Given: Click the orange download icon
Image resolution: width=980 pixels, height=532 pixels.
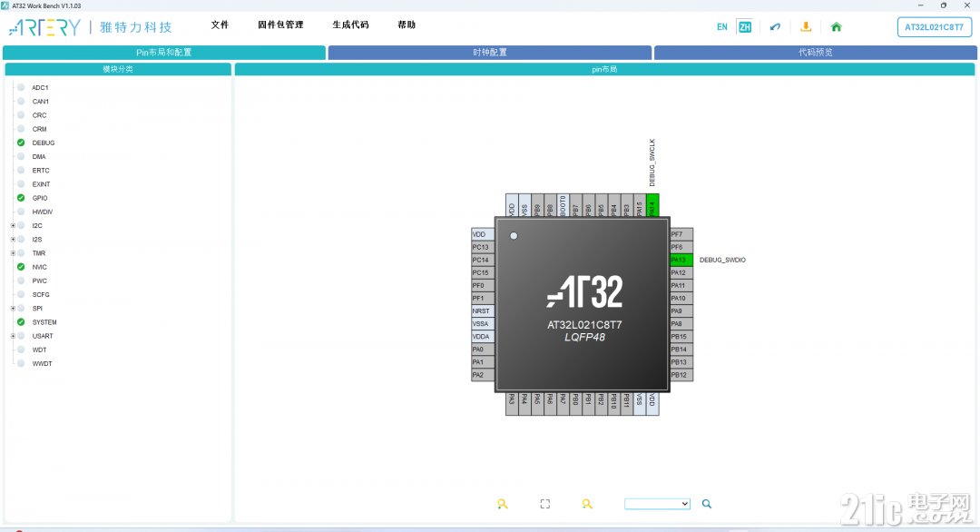Looking at the screenshot, I should pos(806,27).
